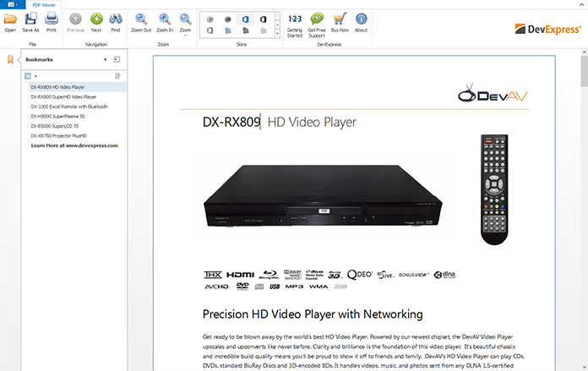Image resolution: width=588 pixels, height=371 pixels.
Task: Print the PDF document
Action: pos(52,20)
